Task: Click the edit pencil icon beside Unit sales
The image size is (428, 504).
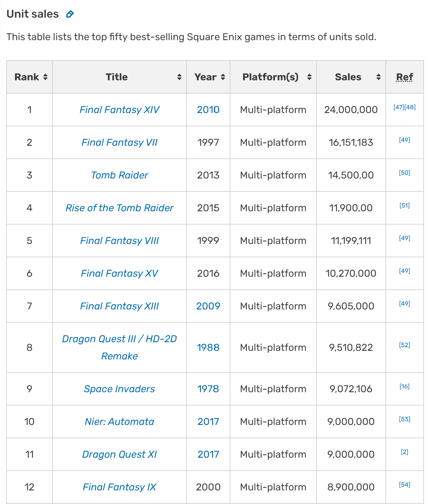Action: tap(70, 14)
